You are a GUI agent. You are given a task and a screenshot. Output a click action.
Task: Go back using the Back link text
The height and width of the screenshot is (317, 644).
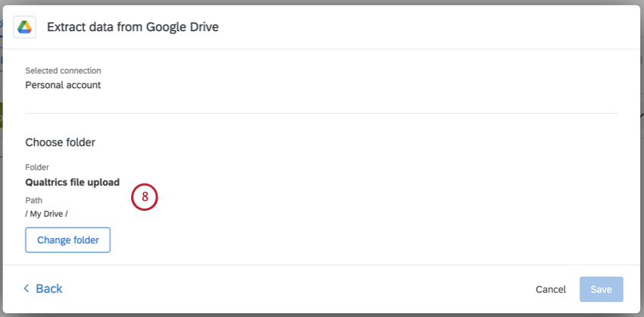coord(49,289)
